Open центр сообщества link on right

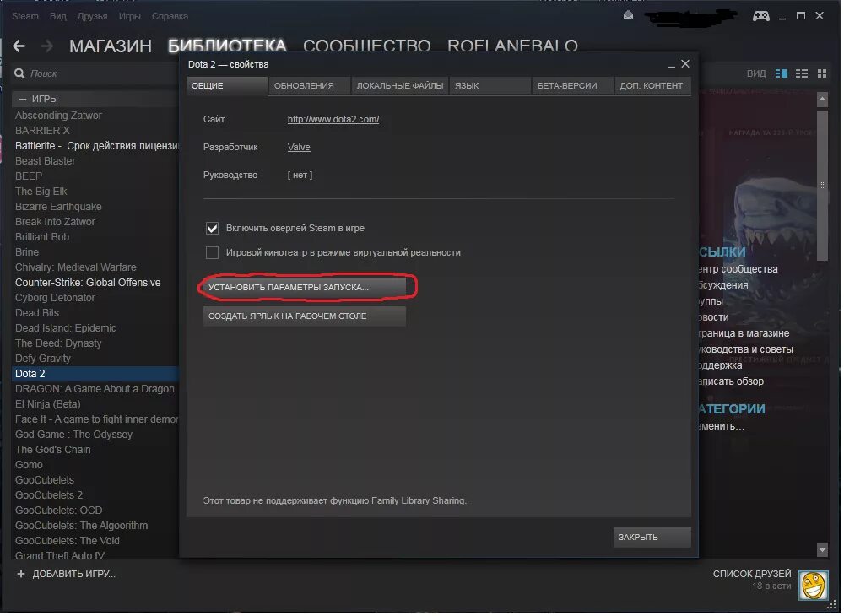coord(738,269)
